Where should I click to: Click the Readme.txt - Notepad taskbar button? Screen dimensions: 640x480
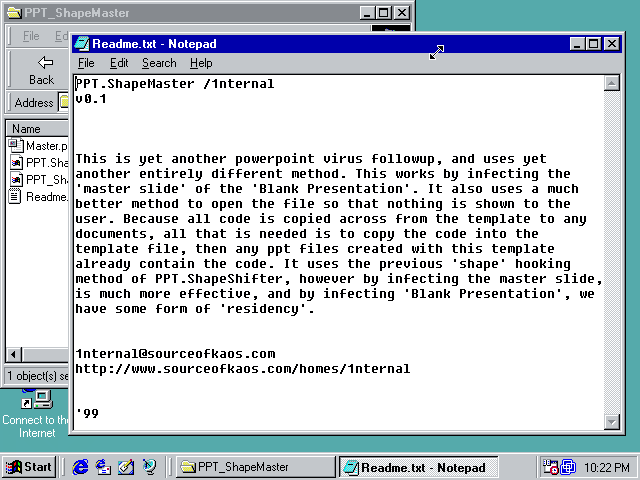pos(419,467)
